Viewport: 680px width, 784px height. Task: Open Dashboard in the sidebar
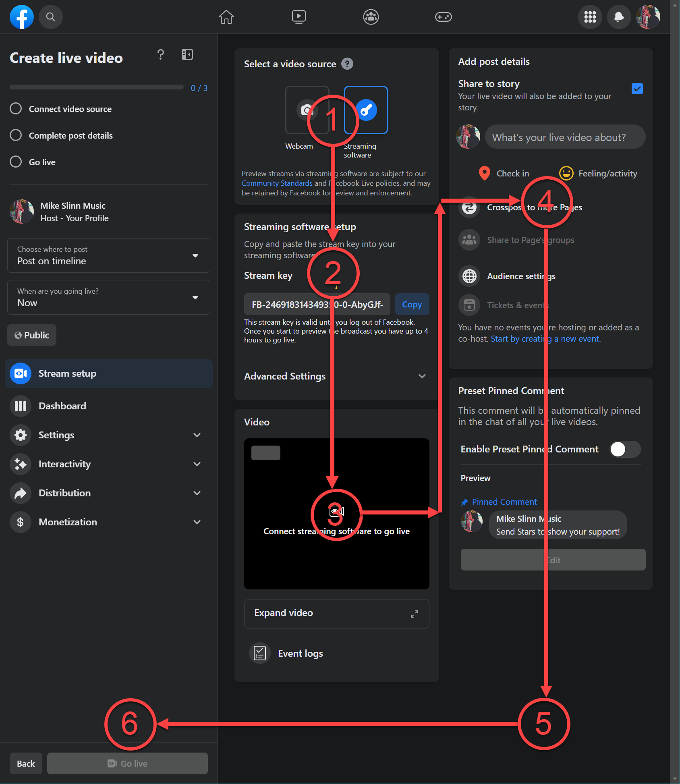click(x=62, y=406)
